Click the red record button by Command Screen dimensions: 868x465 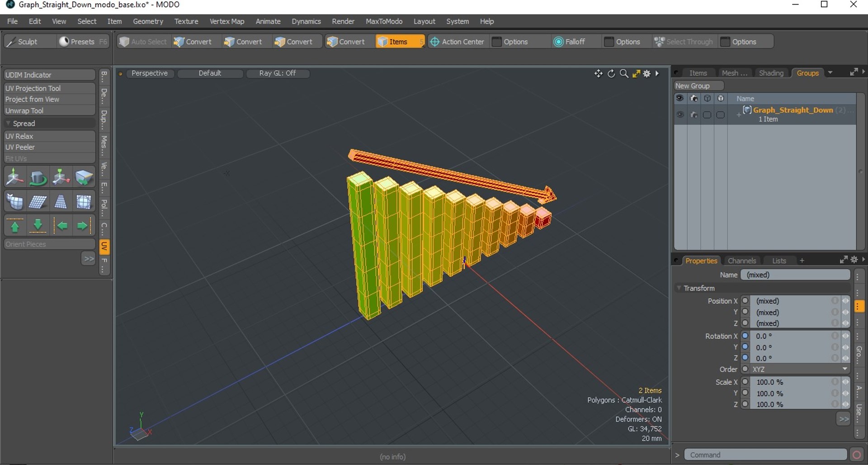[x=856, y=455]
